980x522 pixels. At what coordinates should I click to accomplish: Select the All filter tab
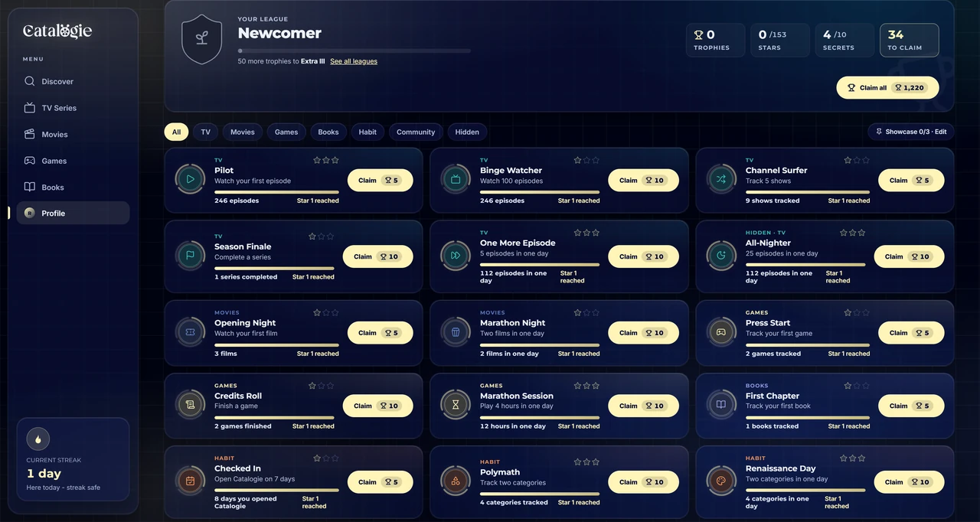[x=176, y=132]
